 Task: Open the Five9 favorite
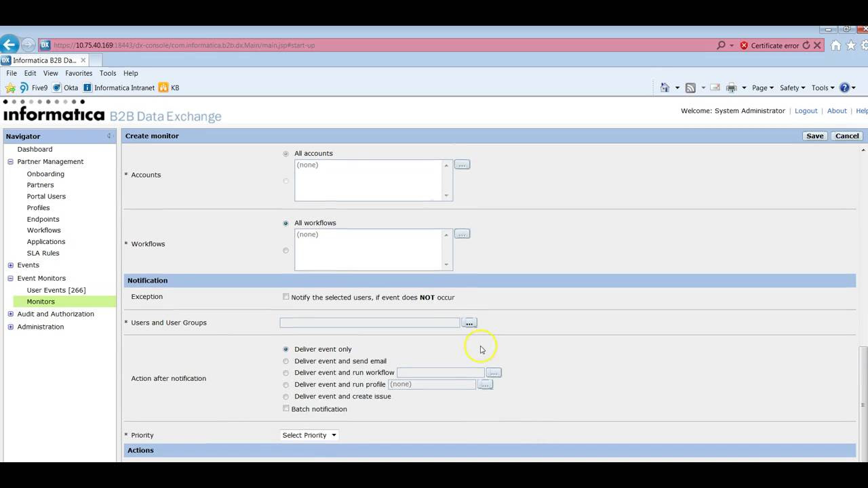point(34,87)
